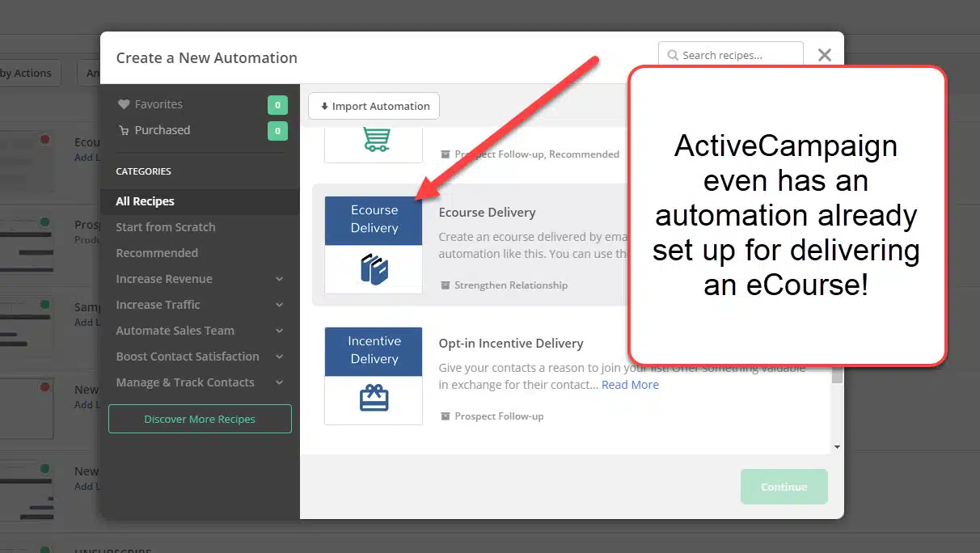Image resolution: width=980 pixels, height=553 pixels.
Task: Click the Strengthen Relationship tag label
Action: (511, 285)
